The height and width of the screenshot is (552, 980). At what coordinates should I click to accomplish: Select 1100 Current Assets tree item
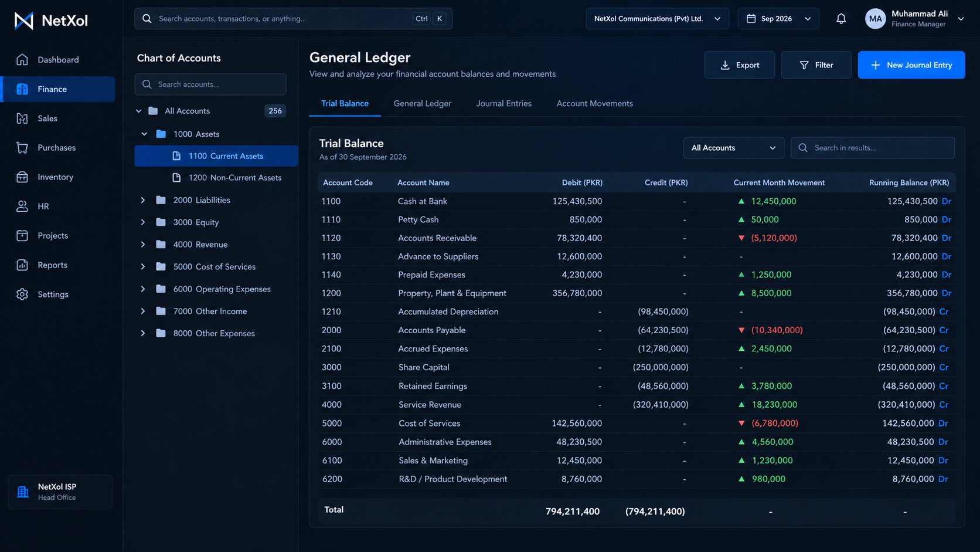[x=216, y=156]
